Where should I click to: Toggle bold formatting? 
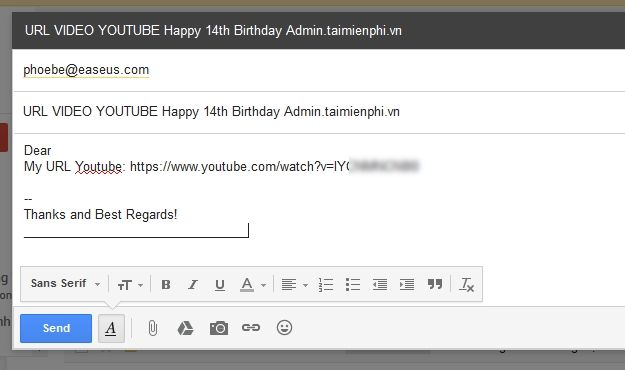tap(166, 285)
